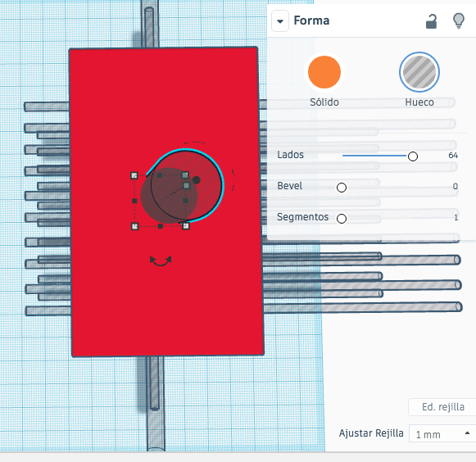Select the striped Hueco swatch
Image resolution: width=476 pixels, height=462 pixels.
pos(419,72)
